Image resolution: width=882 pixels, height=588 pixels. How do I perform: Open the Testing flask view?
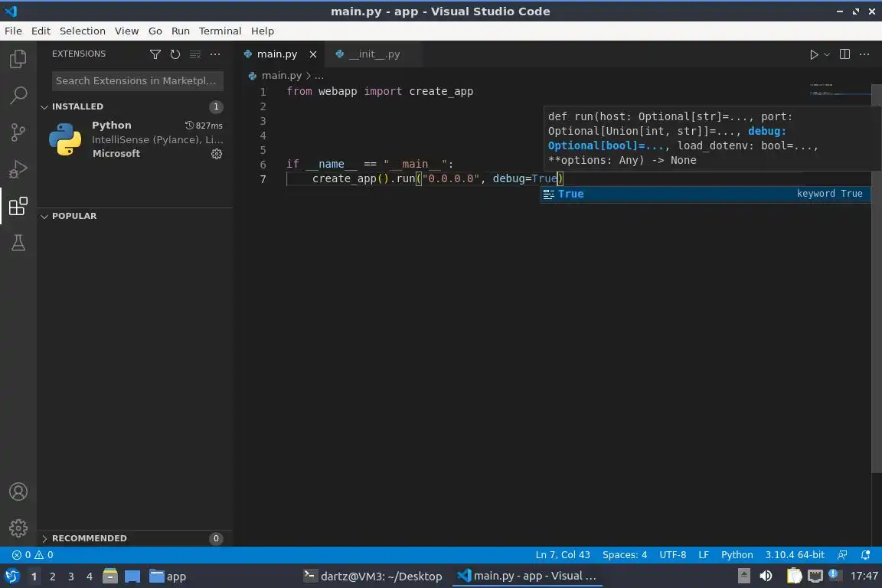(x=18, y=243)
